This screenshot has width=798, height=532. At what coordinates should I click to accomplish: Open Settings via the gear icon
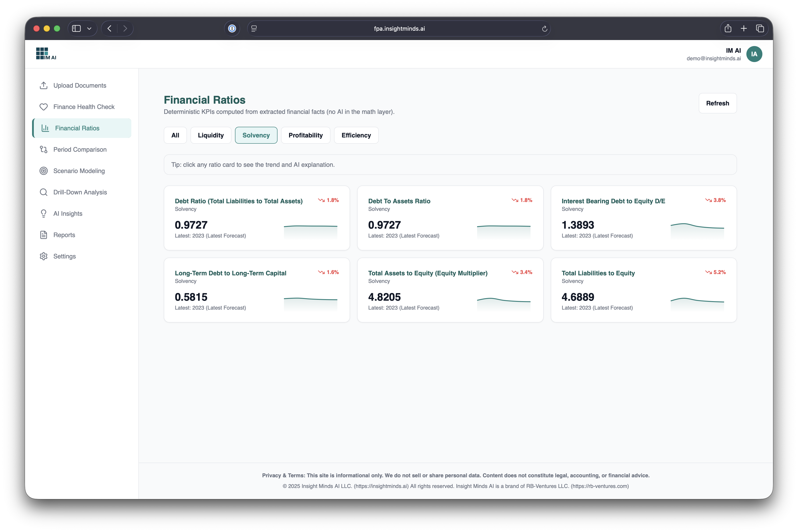click(x=43, y=256)
